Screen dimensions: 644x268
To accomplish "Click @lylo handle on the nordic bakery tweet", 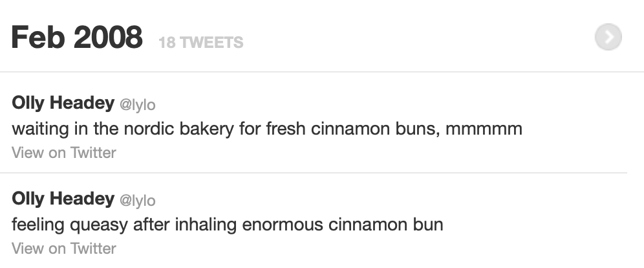I will 138,104.
